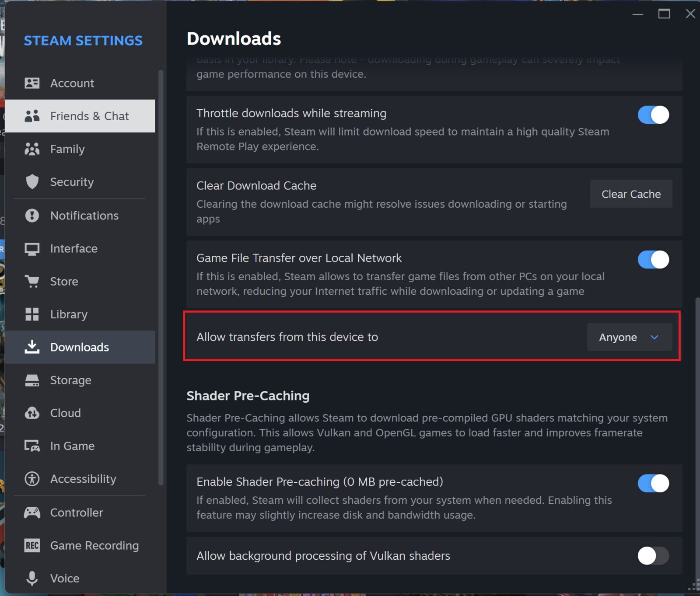Image resolution: width=700 pixels, height=596 pixels.
Task: Select the Downloads sidebar entry
Action: 80,347
